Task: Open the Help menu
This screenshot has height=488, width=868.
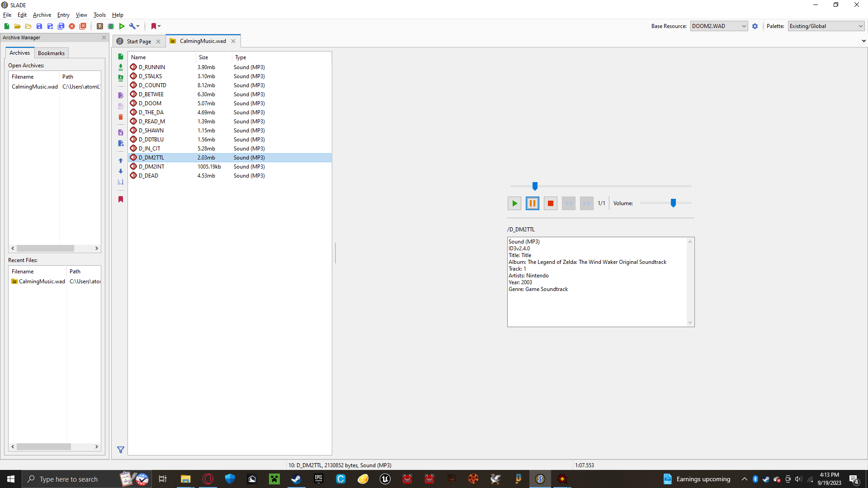Action: point(118,15)
